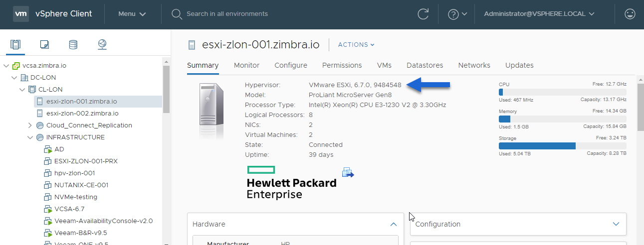Switch to the Networks tab
Image resolution: width=644 pixels, height=245 pixels.
coord(474,65)
